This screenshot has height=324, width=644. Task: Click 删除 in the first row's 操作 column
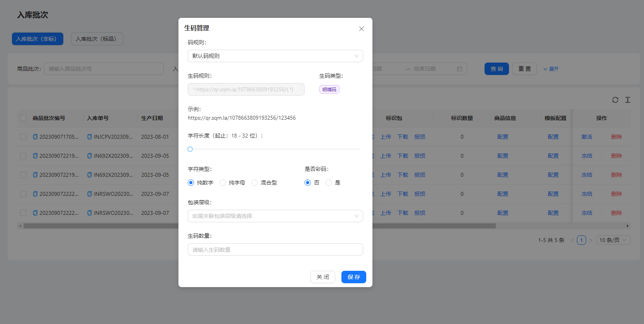click(616, 137)
